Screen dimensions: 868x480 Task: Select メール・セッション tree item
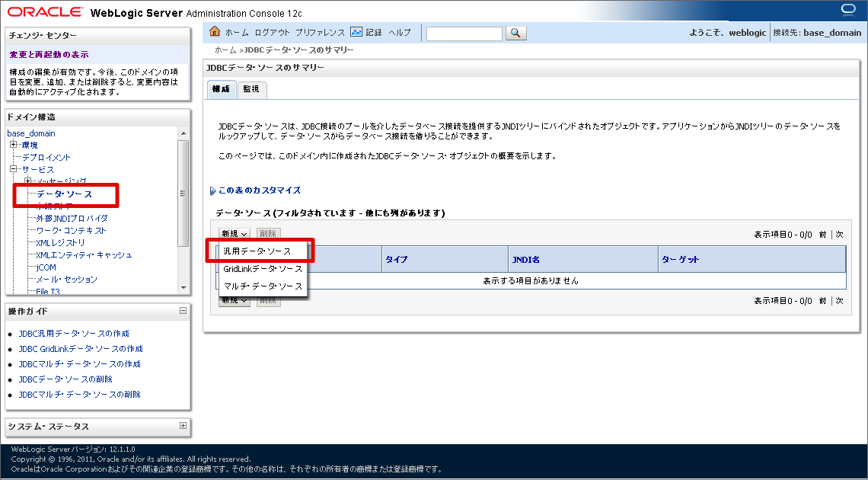pos(66,279)
